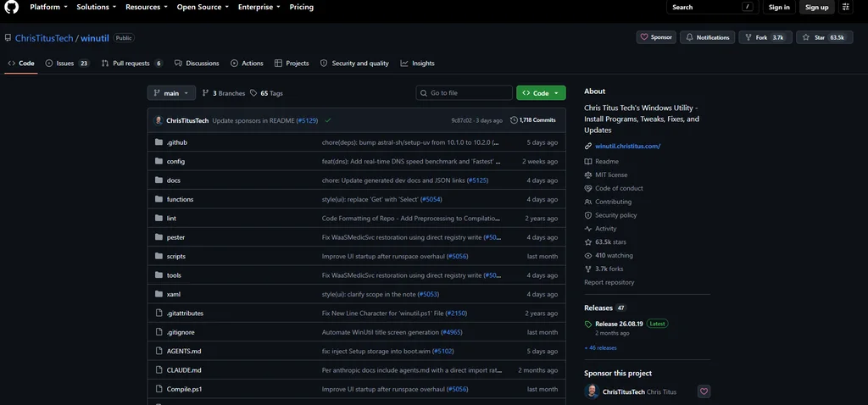Viewport: 868px width, 405px height.
Task: Focus the top Search field
Action: point(712,7)
